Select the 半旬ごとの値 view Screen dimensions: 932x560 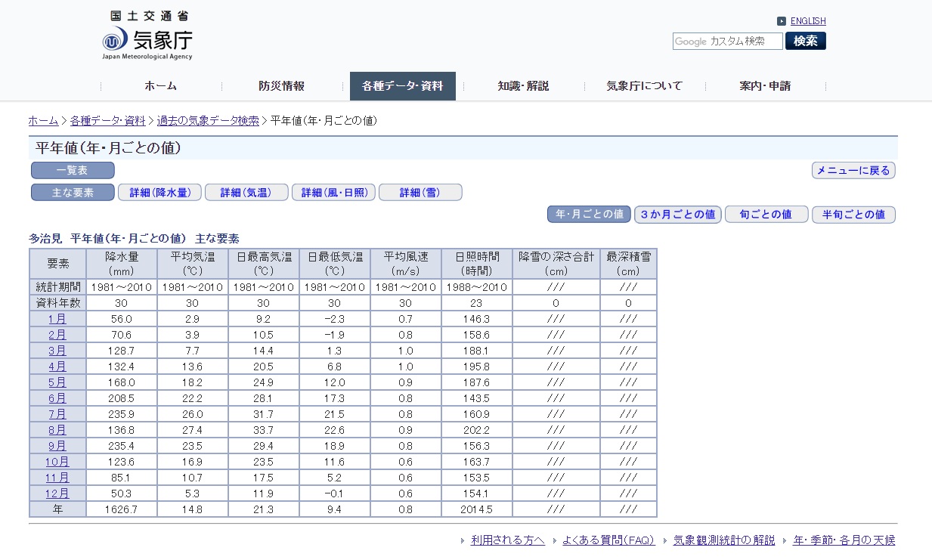pyautogui.click(x=853, y=215)
